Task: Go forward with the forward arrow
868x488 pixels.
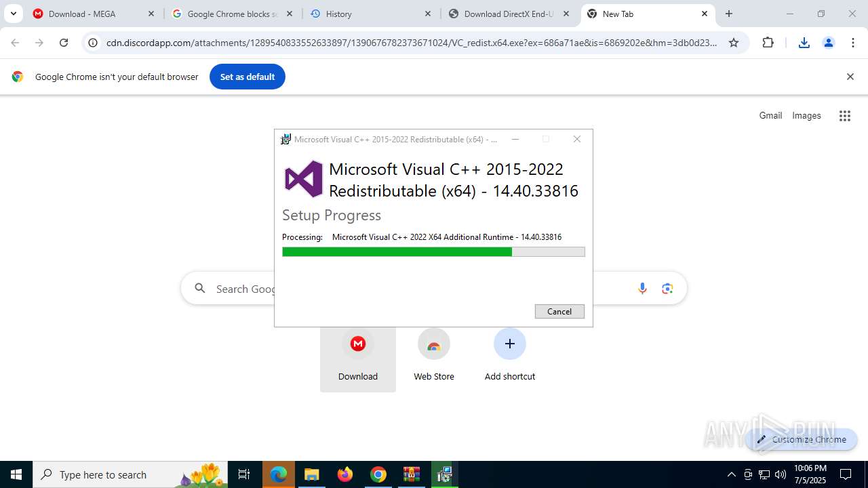Action: coord(39,43)
